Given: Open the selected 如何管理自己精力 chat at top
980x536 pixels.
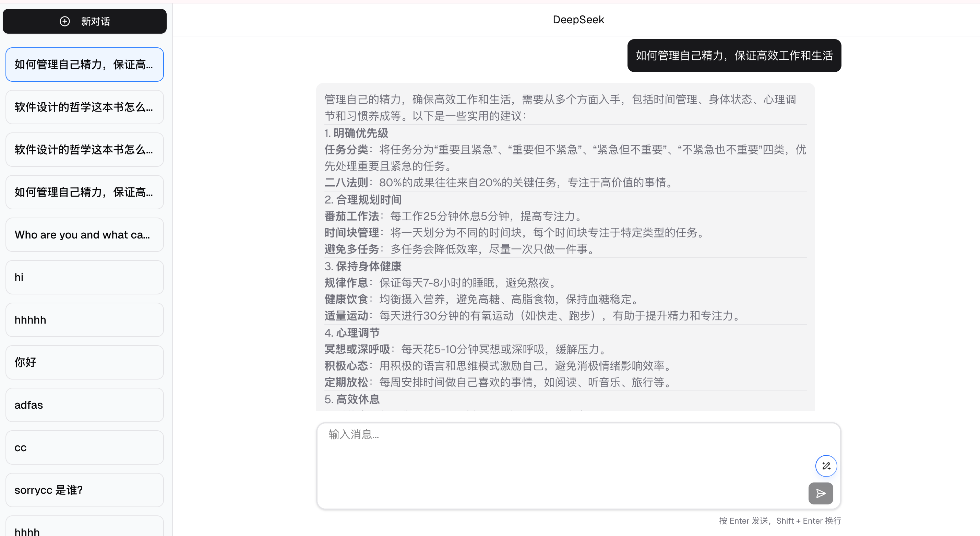Looking at the screenshot, I should [84, 64].
